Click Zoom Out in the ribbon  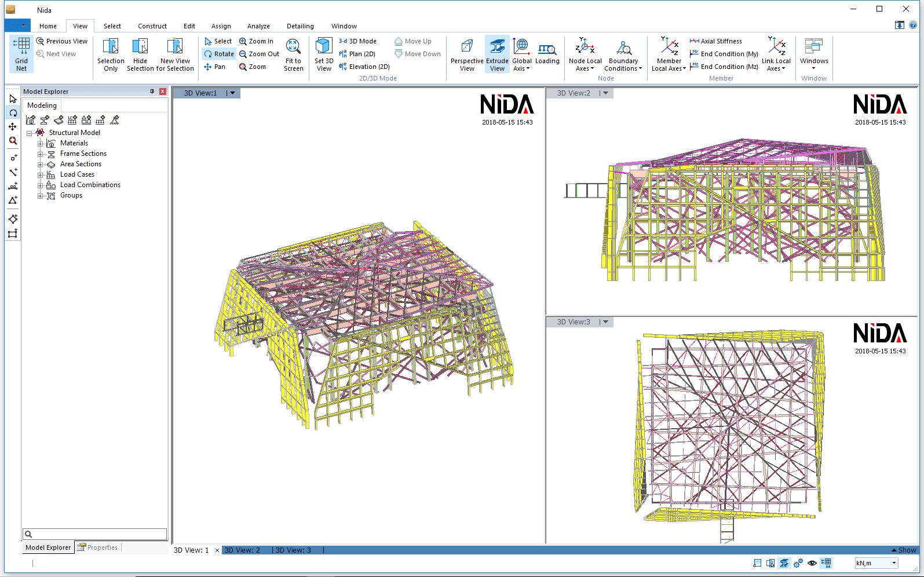point(260,54)
